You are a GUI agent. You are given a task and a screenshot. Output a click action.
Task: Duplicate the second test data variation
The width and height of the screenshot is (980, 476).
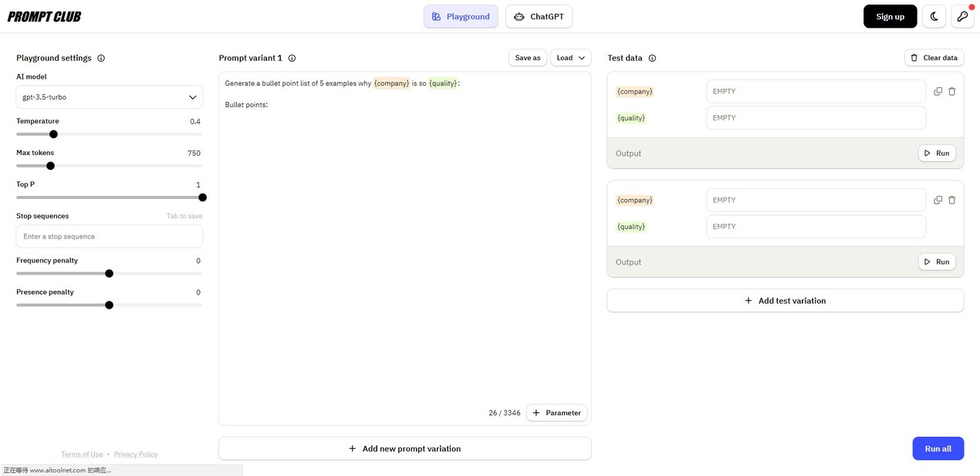pyautogui.click(x=938, y=200)
